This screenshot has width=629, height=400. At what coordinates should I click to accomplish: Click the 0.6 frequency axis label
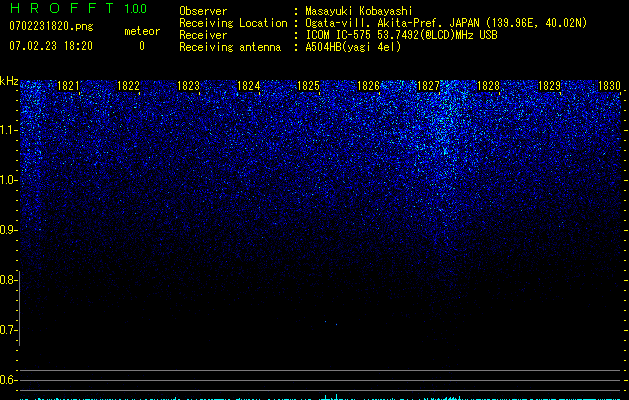[8, 380]
